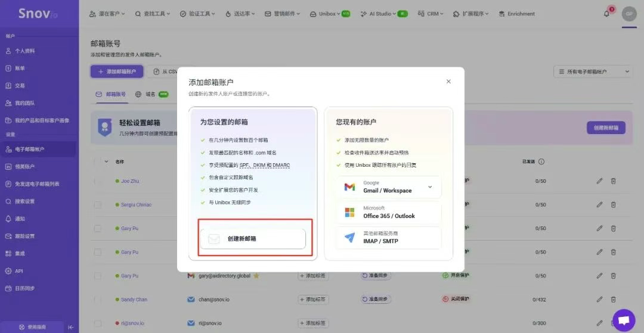Open the chat support bubble

point(624,320)
